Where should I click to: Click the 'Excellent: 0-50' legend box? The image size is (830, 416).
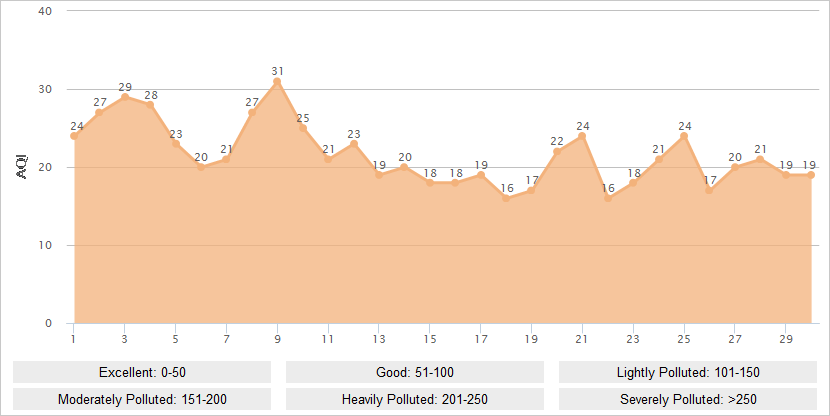coord(142,372)
